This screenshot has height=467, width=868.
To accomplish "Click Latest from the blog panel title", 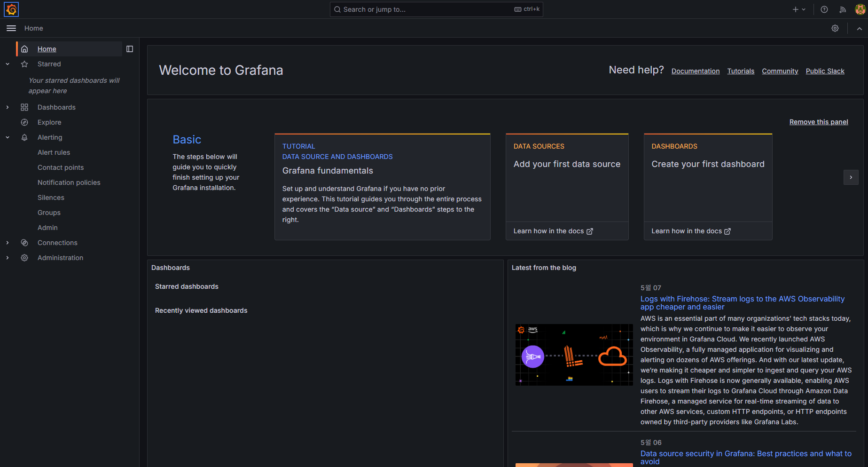I will [544, 268].
